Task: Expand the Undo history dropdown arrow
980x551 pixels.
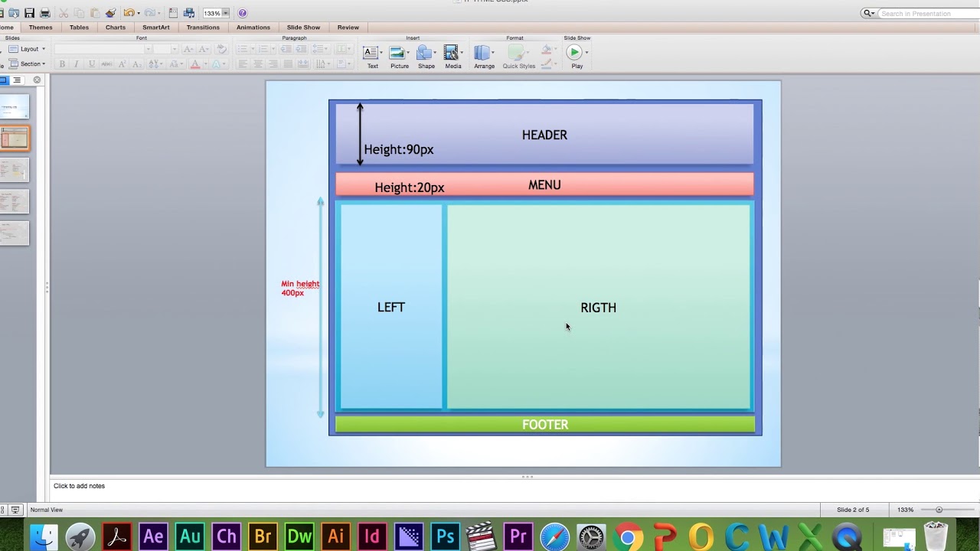Action: (139, 13)
